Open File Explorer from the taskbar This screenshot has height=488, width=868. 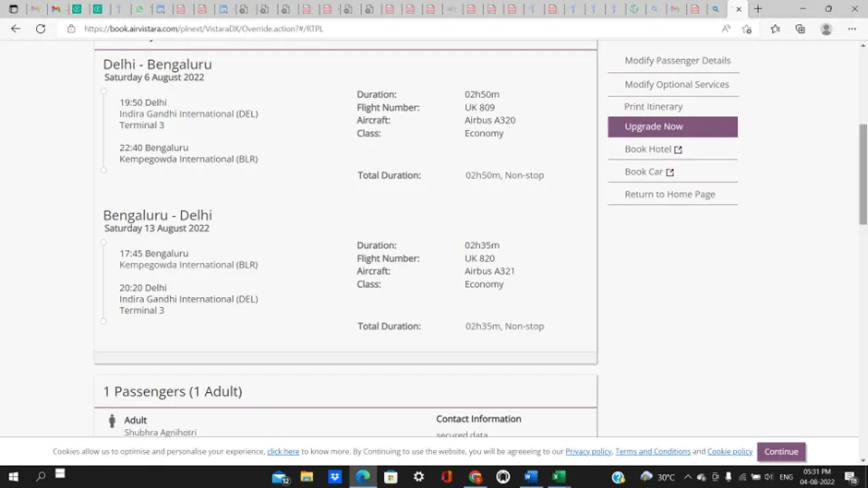[x=307, y=476]
